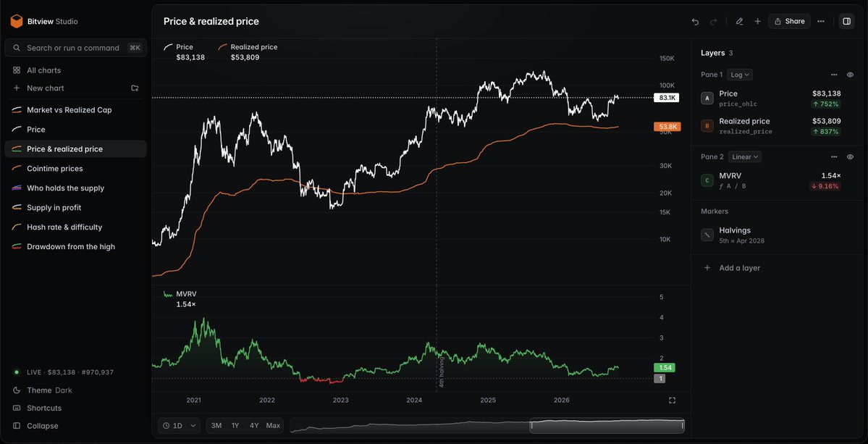Open Market vs Realized Cap chart
The height and width of the screenshot is (444, 868).
[75, 110]
